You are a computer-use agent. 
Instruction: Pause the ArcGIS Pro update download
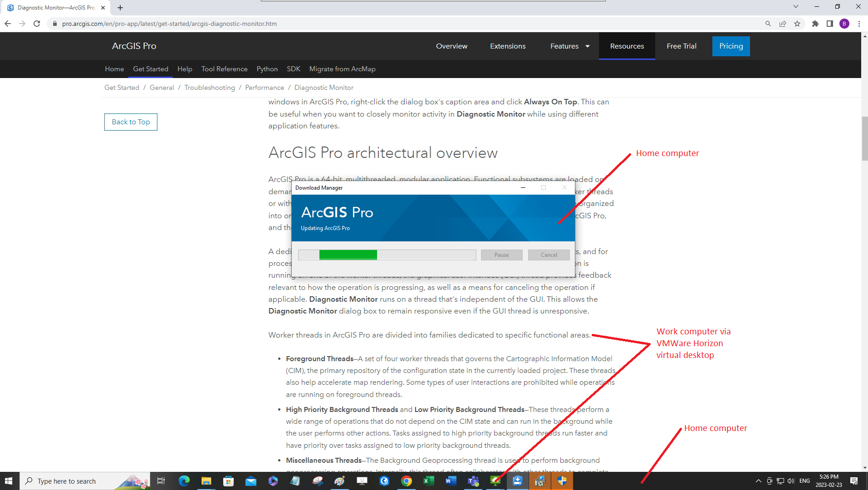pos(501,255)
